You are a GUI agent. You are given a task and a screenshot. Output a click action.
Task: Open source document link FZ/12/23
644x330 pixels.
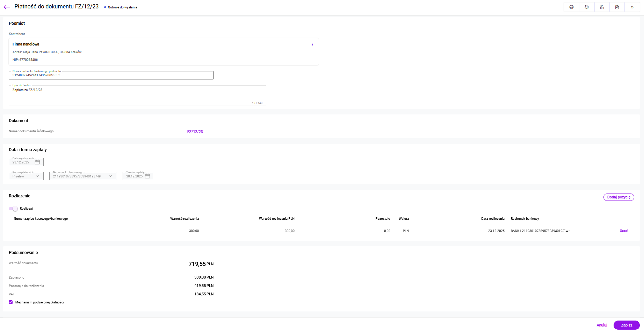click(x=195, y=132)
